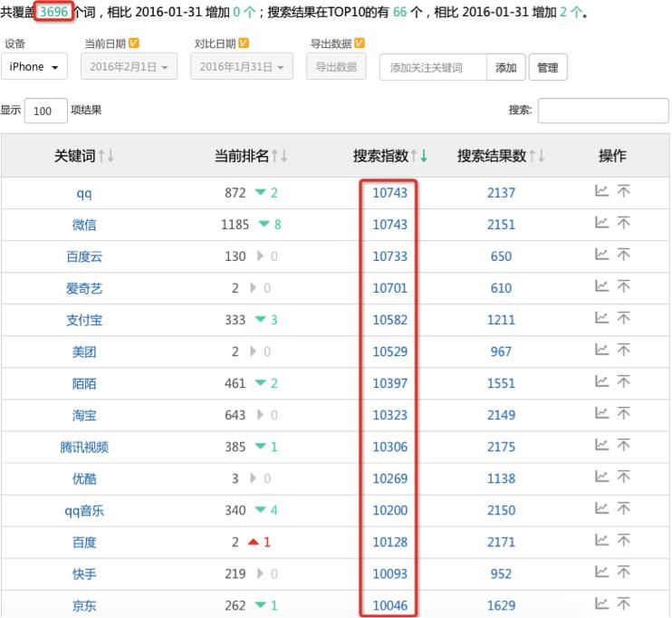Click the 3696 covered keywords count
Viewport: 672px width, 618px height.
[53, 12]
